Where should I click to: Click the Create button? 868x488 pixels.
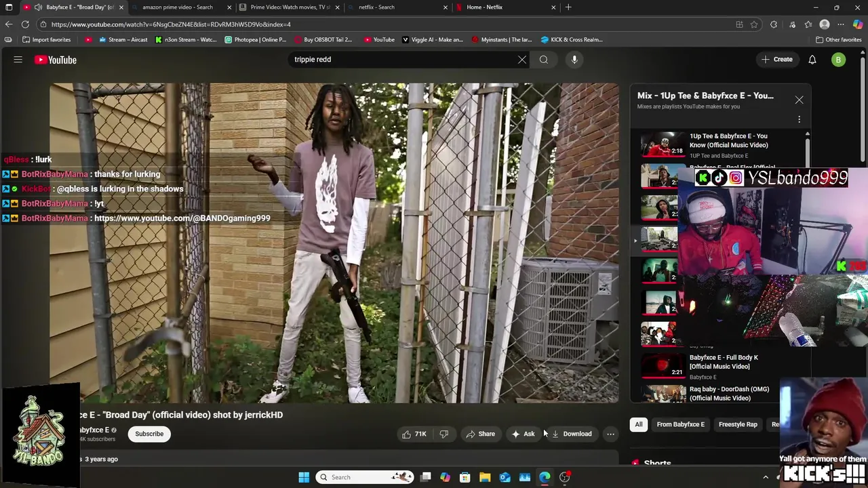(776, 60)
